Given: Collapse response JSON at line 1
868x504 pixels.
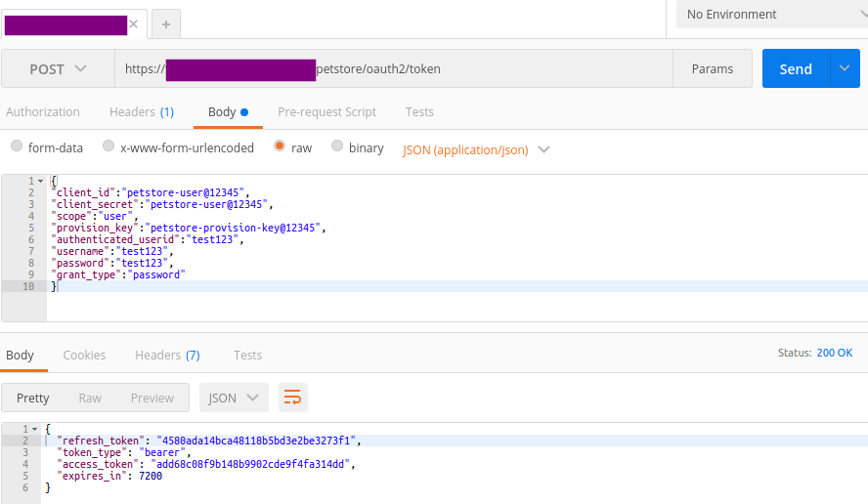Looking at the screenshot, I should [x=35, y=429].
